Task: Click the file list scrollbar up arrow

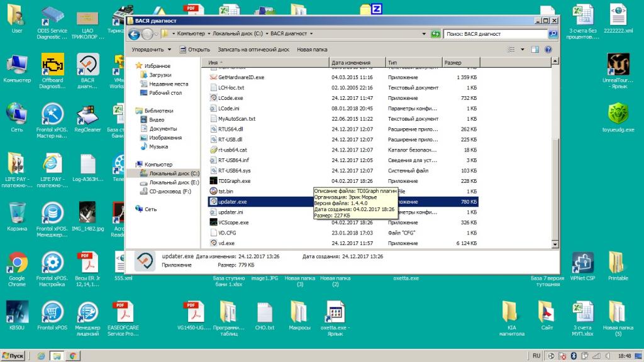Action: click(x=555, y=61)
